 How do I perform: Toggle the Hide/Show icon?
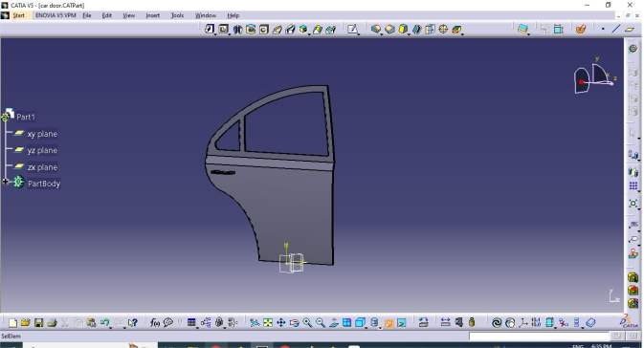(389, 323)
